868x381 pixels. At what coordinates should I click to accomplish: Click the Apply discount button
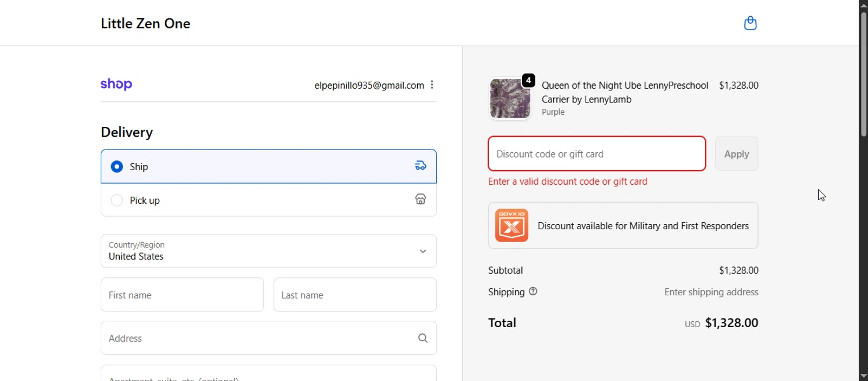[737, 154]
